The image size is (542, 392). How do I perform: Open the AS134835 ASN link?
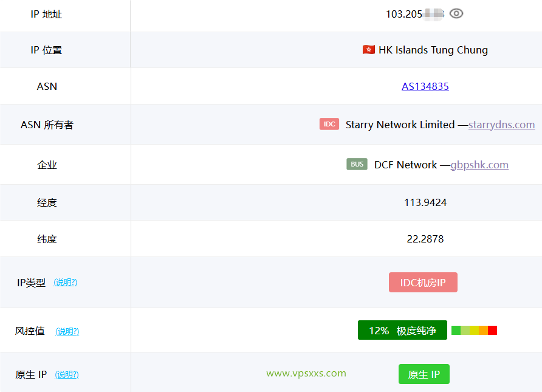pos(425,86)
